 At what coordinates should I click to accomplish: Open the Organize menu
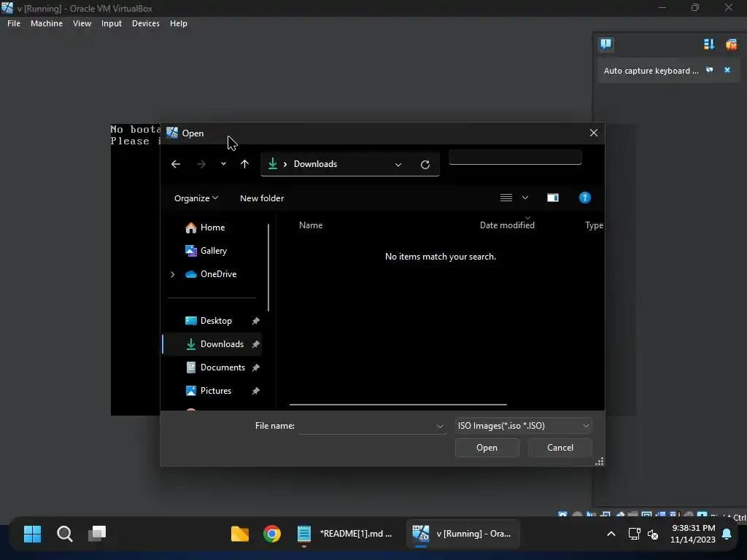pos(196,198)
